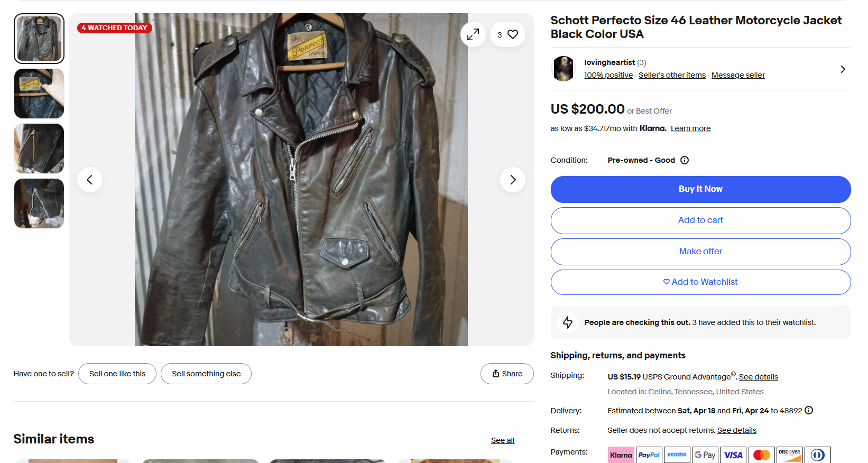Click lovingheartist seller avatar image
The width and height of the screenshot is (868, 463).
564,69
